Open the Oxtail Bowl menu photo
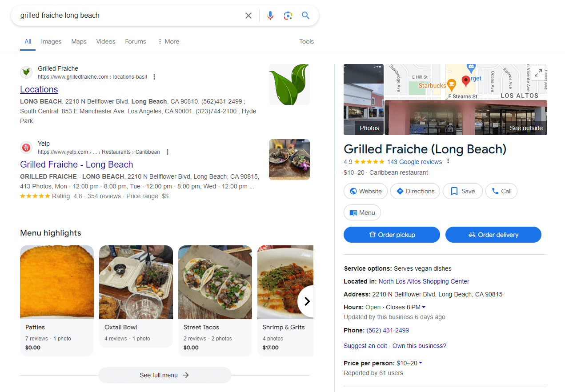Viewport: 565px width, 392px height. [x=136, y=282]
